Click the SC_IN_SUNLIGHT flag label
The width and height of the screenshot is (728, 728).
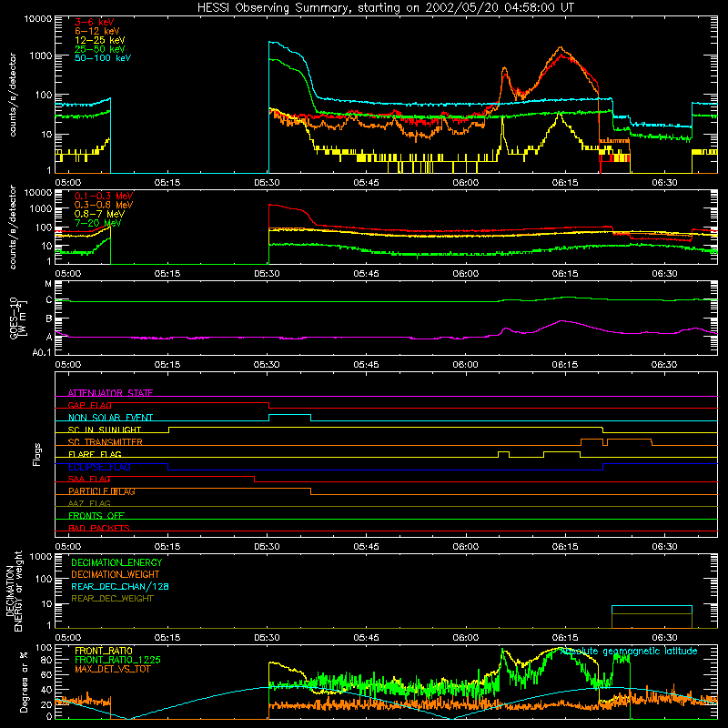coord(105,430)
